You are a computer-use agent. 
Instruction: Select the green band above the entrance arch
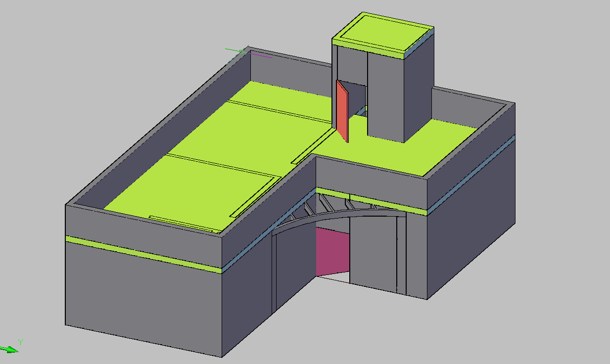click(371, 201)
